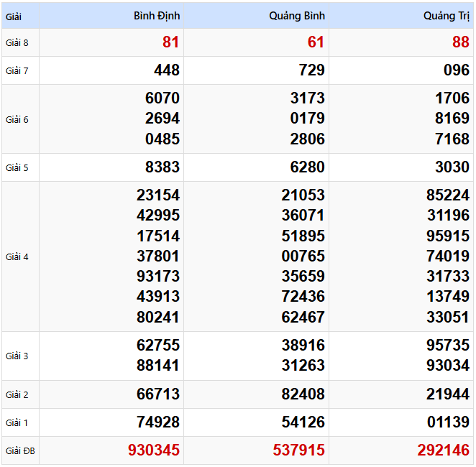476x467 pixels.
Task: Click Giải 3 number 95735
Action: pos(447,345)
